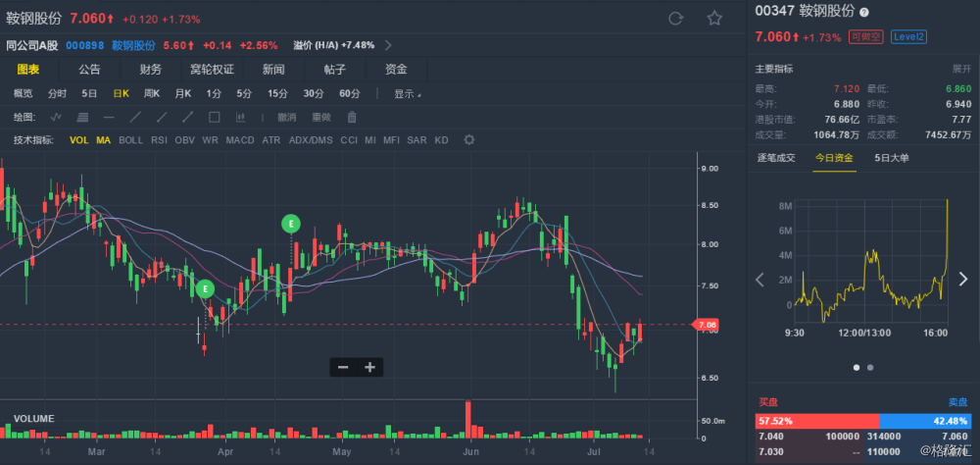Viewport: 980px width, 465px height.
Task: Open the 逐笔成交 tick trades tab
Action: [776, 158]
